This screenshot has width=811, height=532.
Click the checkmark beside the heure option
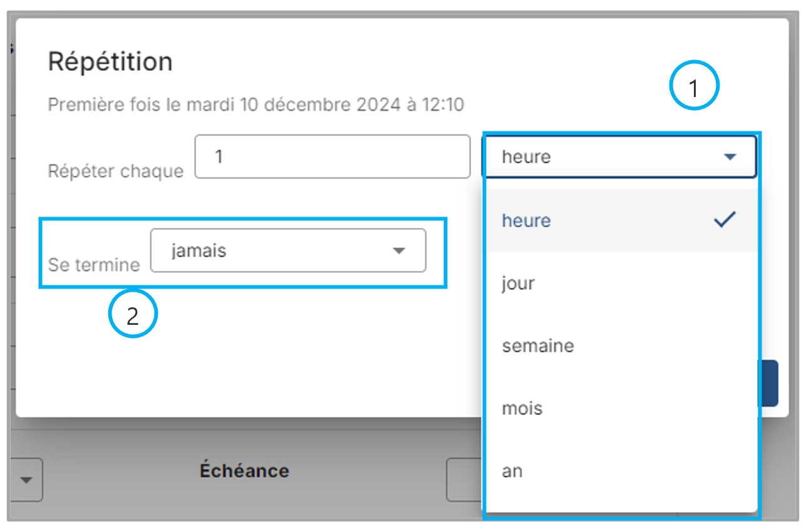click(x=724, y=220)
